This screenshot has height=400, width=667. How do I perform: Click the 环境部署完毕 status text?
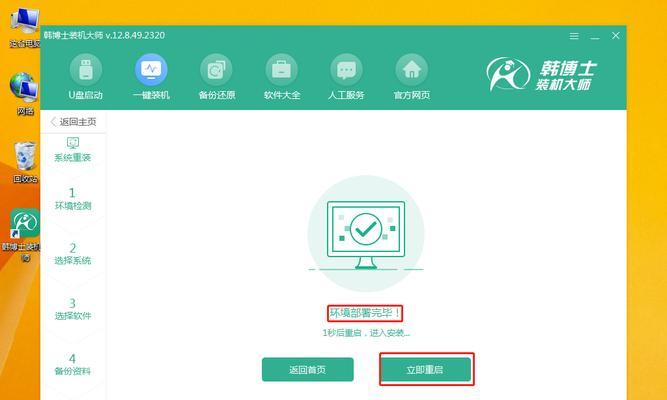365,314
